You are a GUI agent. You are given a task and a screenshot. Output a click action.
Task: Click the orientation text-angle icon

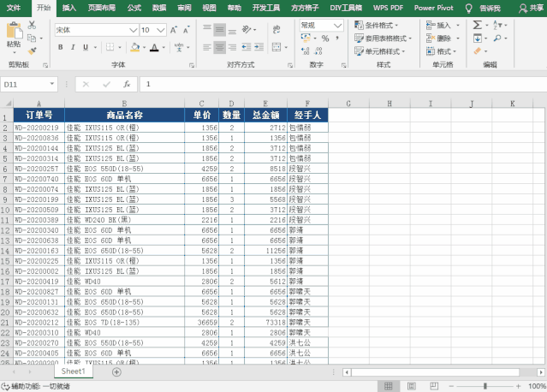coord(247,29)
